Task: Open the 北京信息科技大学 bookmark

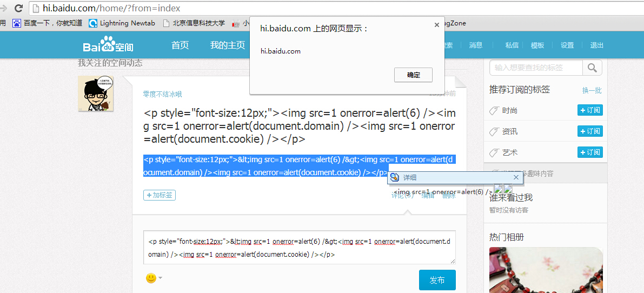Action: coord(194,23)
